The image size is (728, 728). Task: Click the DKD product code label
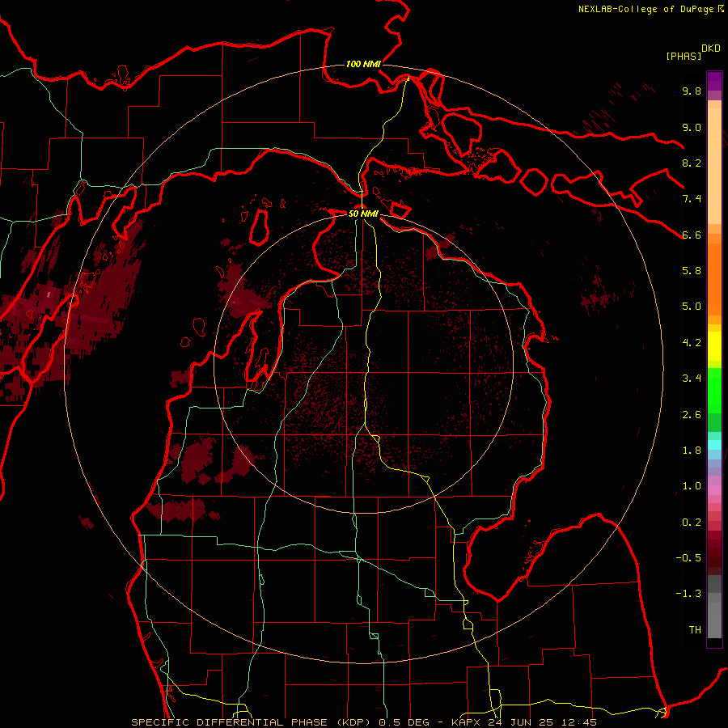tap(711, 49)
